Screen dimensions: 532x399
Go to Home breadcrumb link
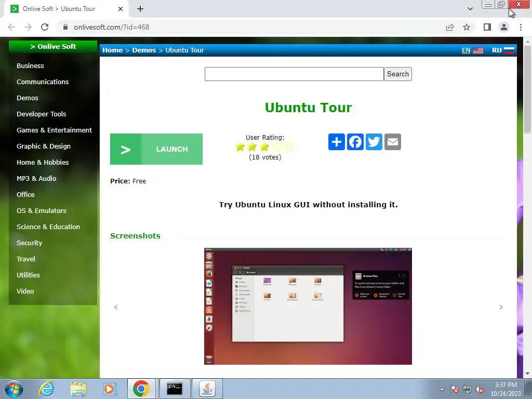(x=112, y=50)
